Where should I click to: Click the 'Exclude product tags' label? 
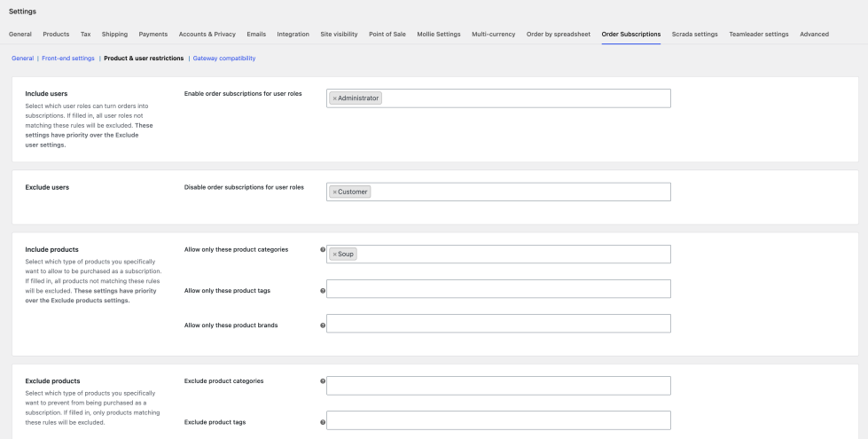tap(215, 422)
